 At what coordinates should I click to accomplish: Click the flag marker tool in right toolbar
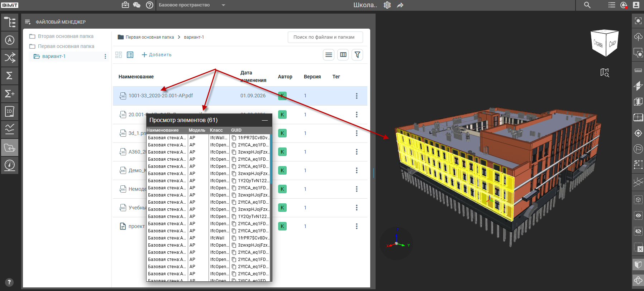[x=638, y=149]
